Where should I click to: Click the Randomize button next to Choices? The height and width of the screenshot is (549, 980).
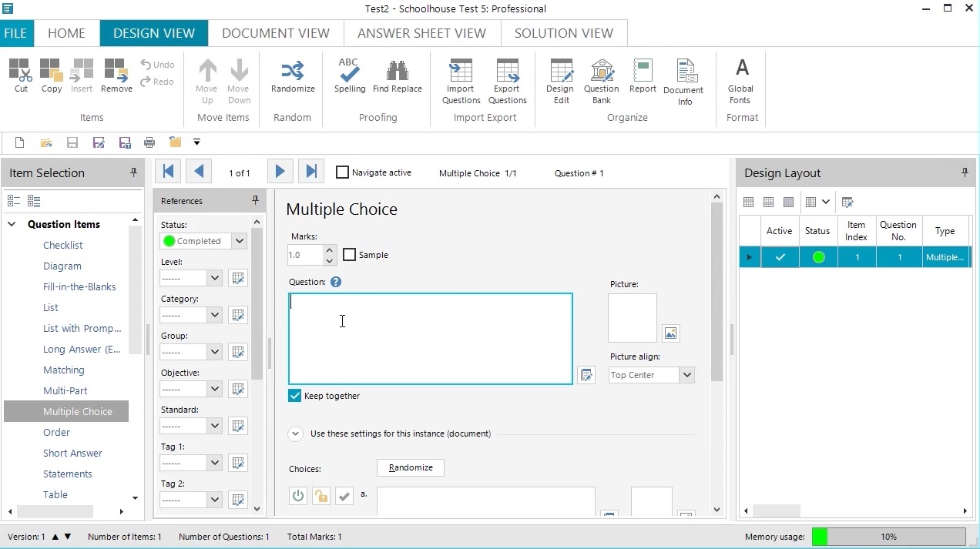click(410, 467)
